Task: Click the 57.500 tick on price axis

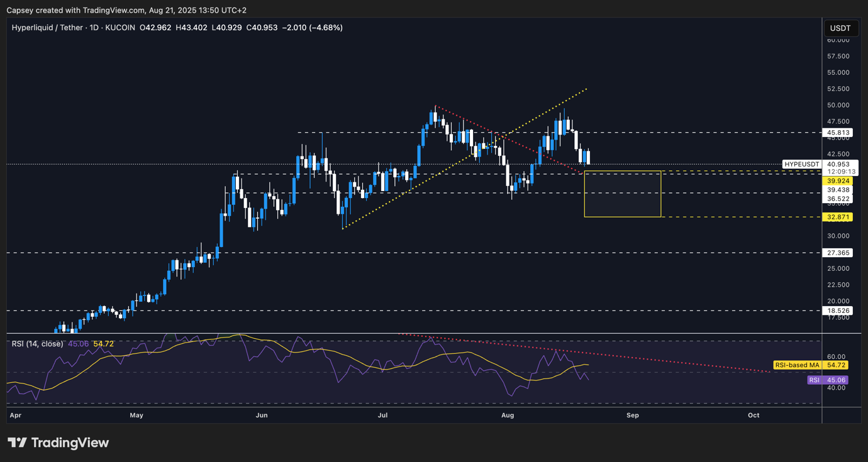Action: click(838, 57)
